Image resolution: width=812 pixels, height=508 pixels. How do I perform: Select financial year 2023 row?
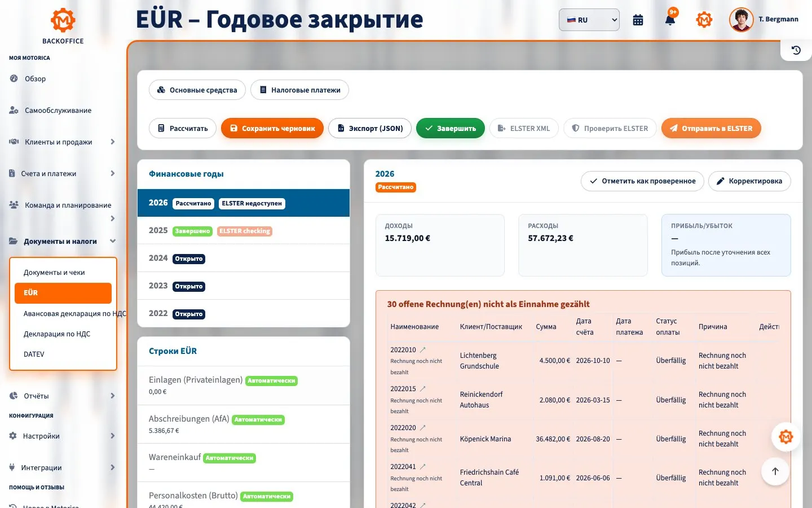click(x=244, y=286)
